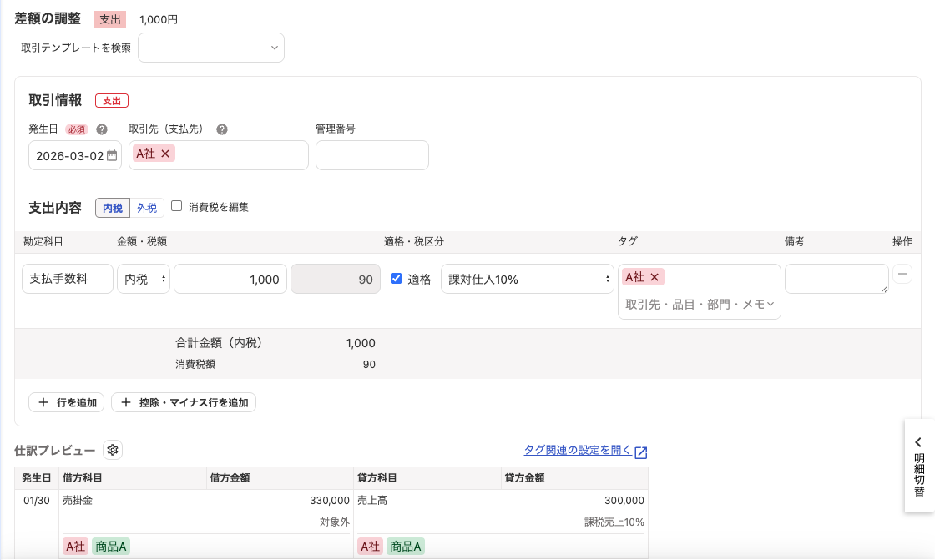Open the calendar icon in 発生日 field
This screenshot has width=935, height=560.
[112, 156]
